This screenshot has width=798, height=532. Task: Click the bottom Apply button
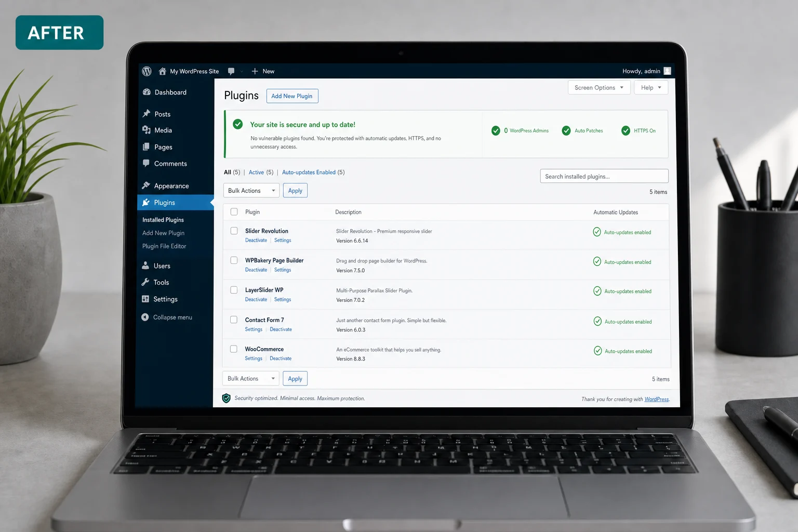click(x=295, y=378)
